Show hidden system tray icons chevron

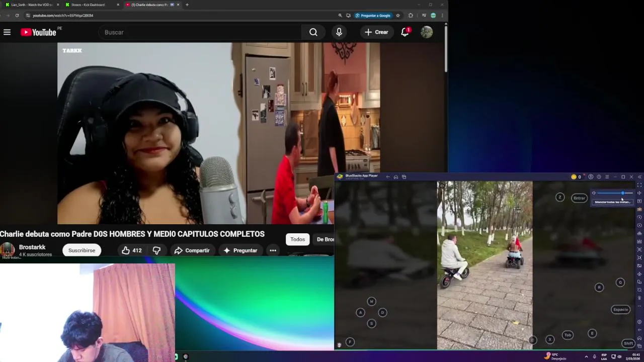586,356
